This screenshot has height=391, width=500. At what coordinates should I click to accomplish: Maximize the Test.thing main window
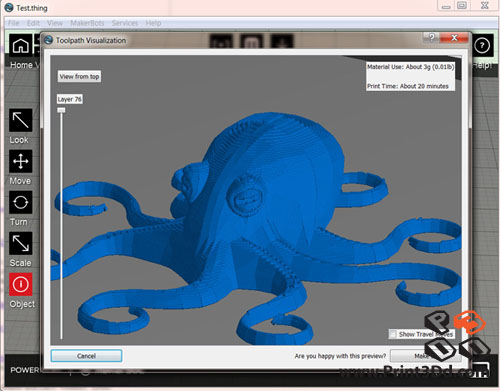click(x=462, y=6)
